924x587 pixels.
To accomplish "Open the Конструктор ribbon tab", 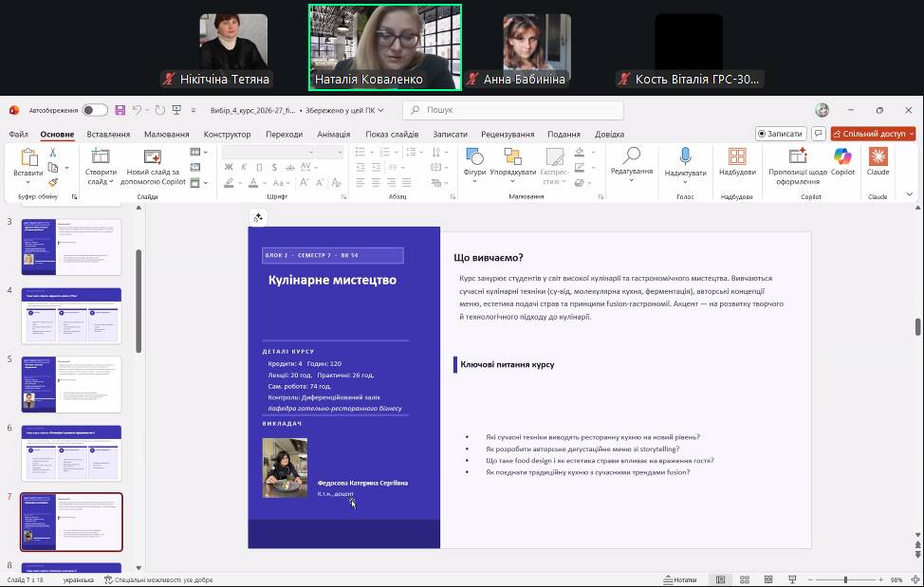I will [227, 135].
